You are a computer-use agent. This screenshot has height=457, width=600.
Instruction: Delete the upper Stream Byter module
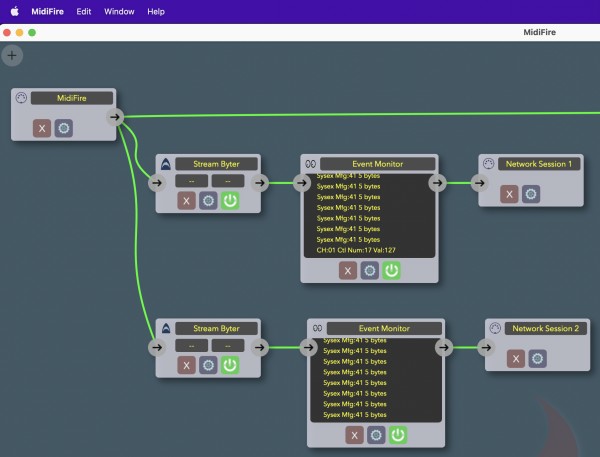coord(186,201)
